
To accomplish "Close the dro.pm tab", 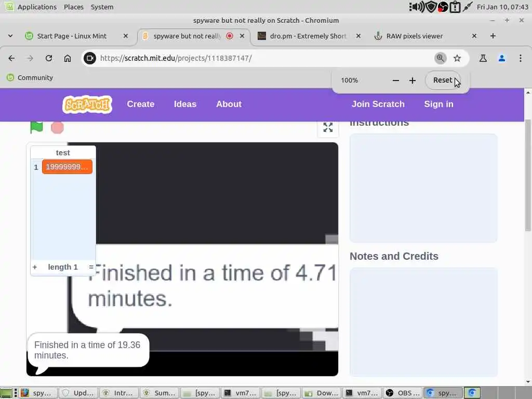I will click(x=358, y=36).
